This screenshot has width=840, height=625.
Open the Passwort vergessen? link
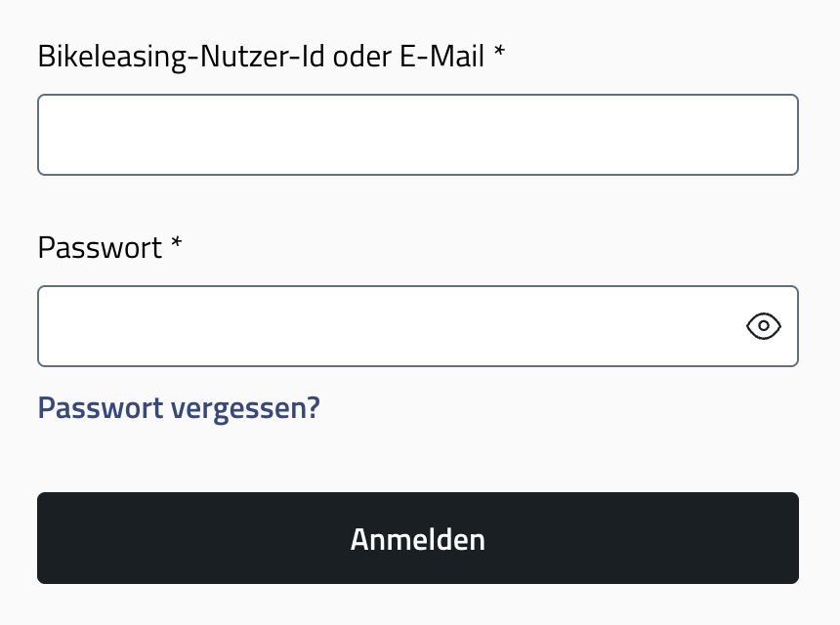pos(179,408)
